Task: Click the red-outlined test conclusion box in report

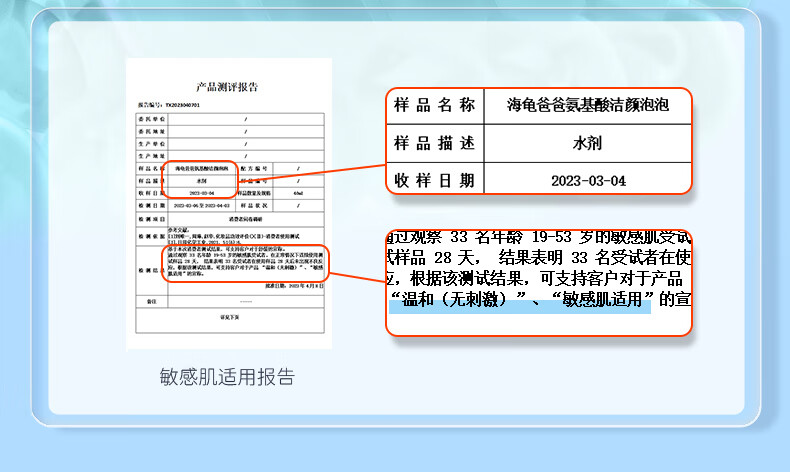Action: click(245, 265)
